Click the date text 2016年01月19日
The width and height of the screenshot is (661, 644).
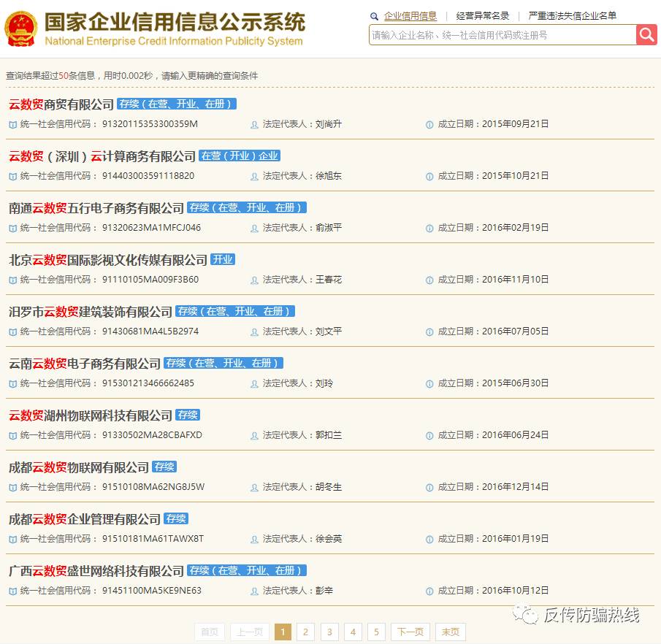click(515, 539)
